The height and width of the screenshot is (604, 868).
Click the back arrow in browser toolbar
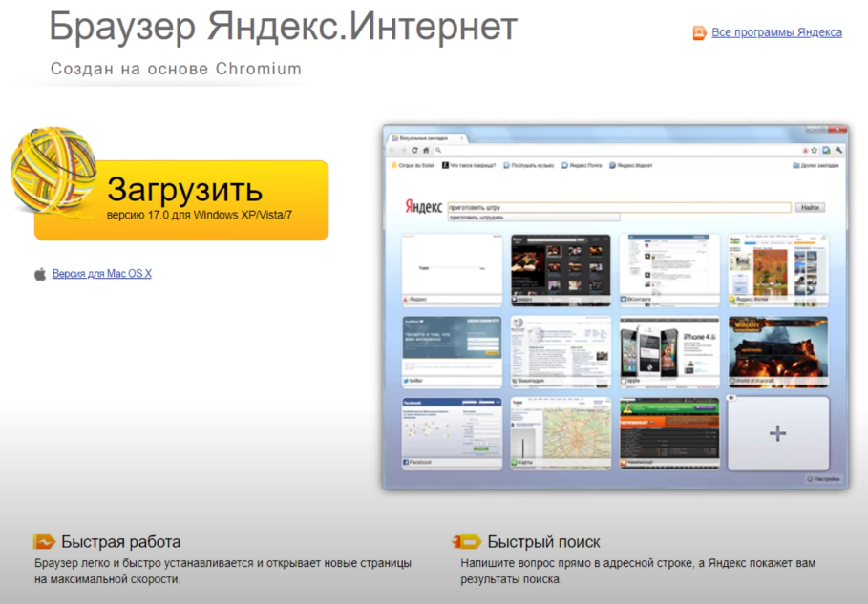point(392,150)
